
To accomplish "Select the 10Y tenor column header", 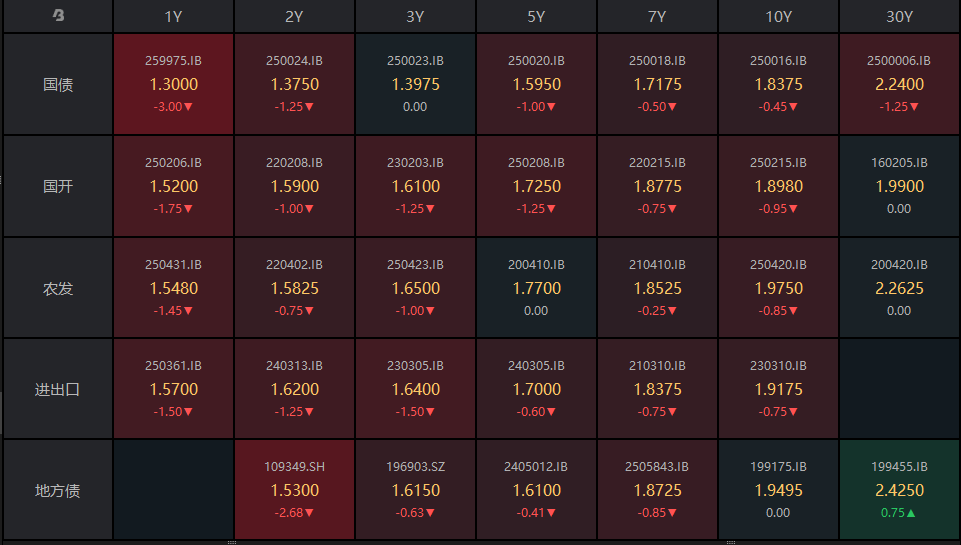I will coord(777,17).
